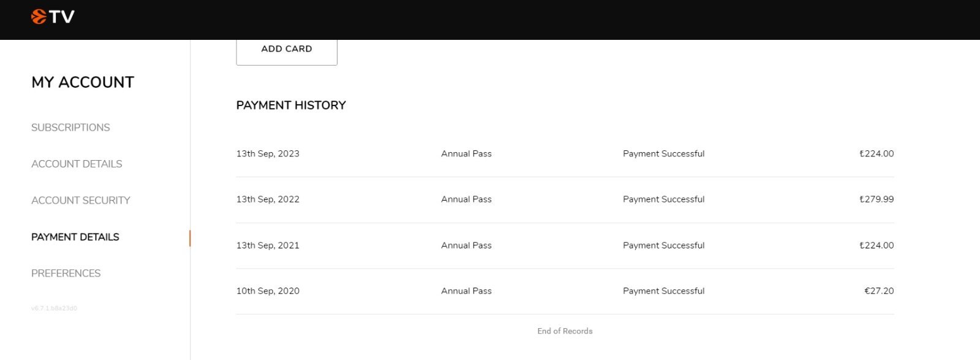980x360 pixels.
Task: Go to Account Details
Action: click(77, 164)
